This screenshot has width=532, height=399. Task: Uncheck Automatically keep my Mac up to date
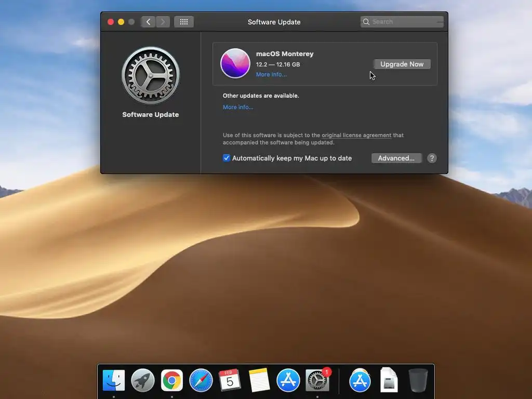coord(227,158)
